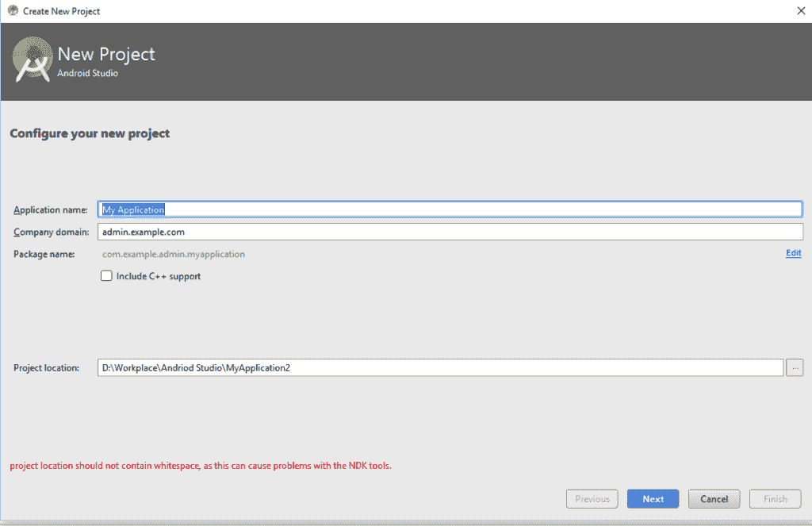812x526 pixels.
Task: Open the project location browse ellipsis button
Action: [795, 367]
